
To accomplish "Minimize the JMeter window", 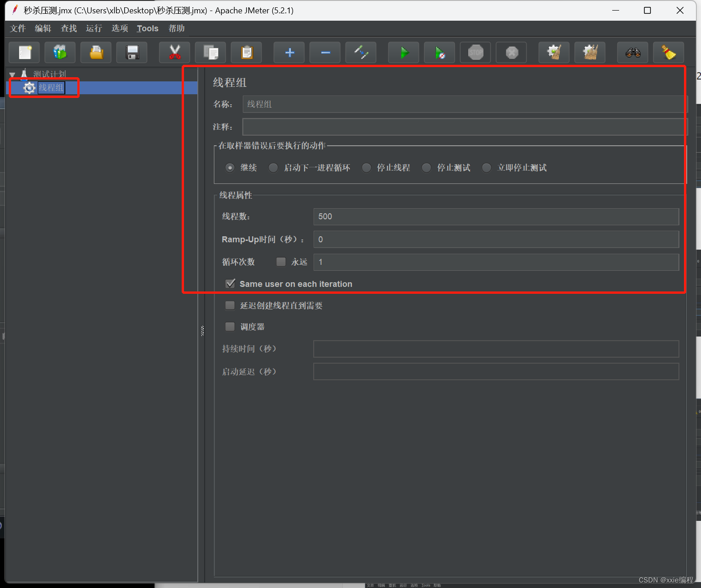I will point(615,10).
